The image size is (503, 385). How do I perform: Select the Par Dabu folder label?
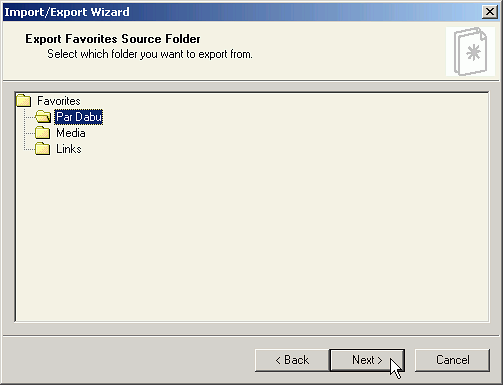79,117
